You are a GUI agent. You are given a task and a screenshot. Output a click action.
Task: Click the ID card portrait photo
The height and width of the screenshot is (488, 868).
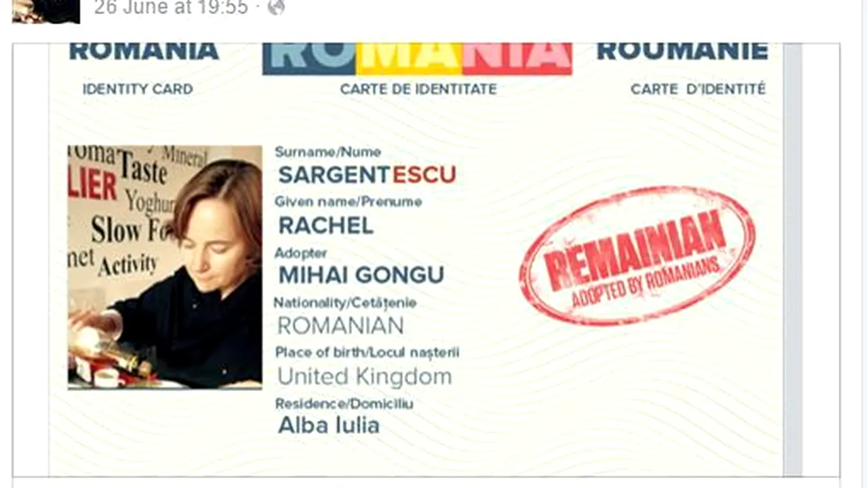click(x=165, y=267)
